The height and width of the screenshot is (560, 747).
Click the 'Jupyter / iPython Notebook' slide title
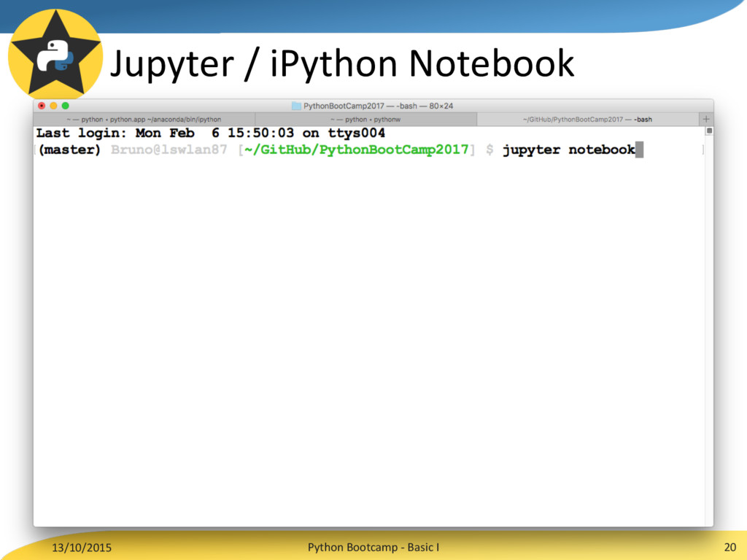(x=342, y=64)
